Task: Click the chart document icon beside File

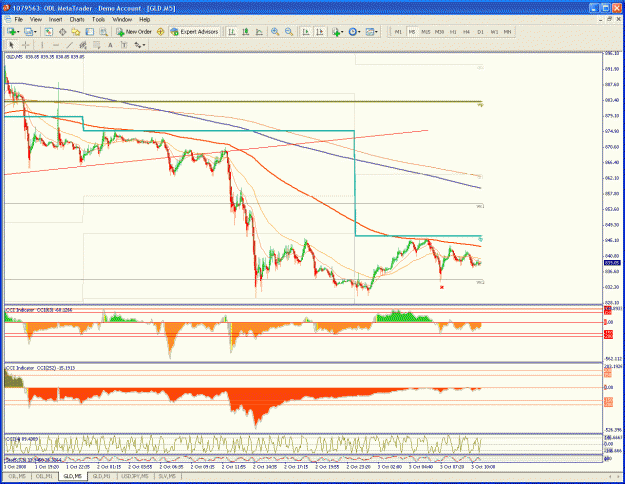Action: click(8, 19)
